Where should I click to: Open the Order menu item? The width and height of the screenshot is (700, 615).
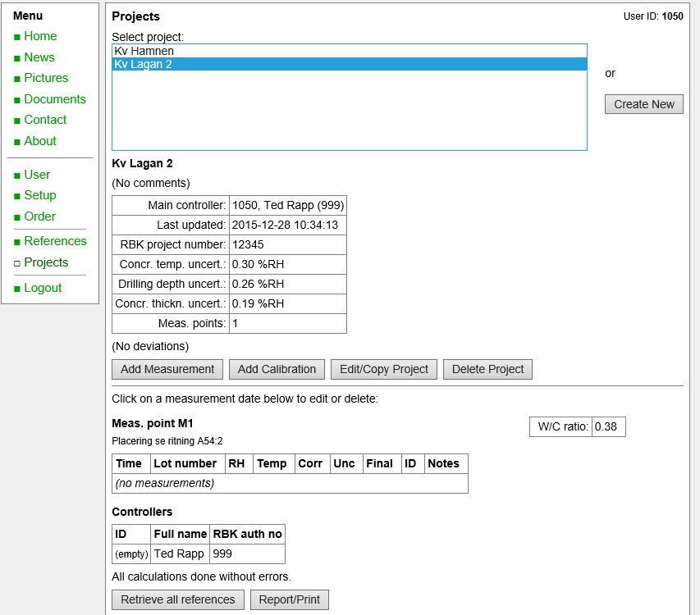[x=39, y=216]
